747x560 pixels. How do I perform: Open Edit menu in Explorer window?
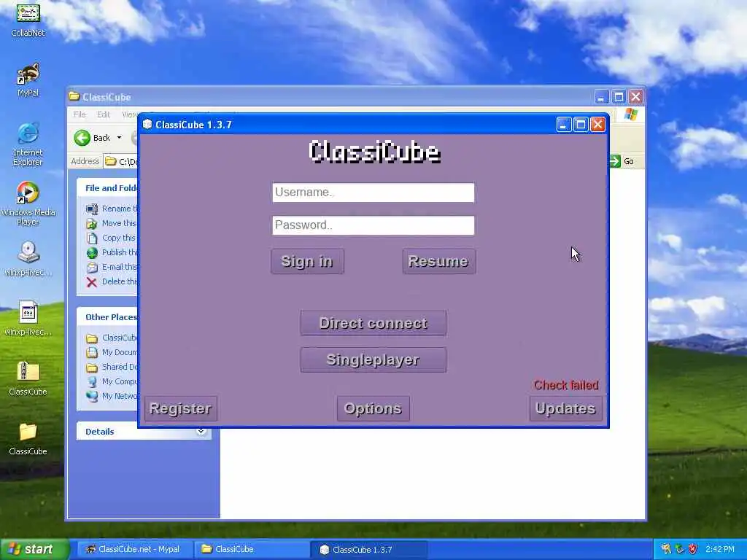pos(104,114)
